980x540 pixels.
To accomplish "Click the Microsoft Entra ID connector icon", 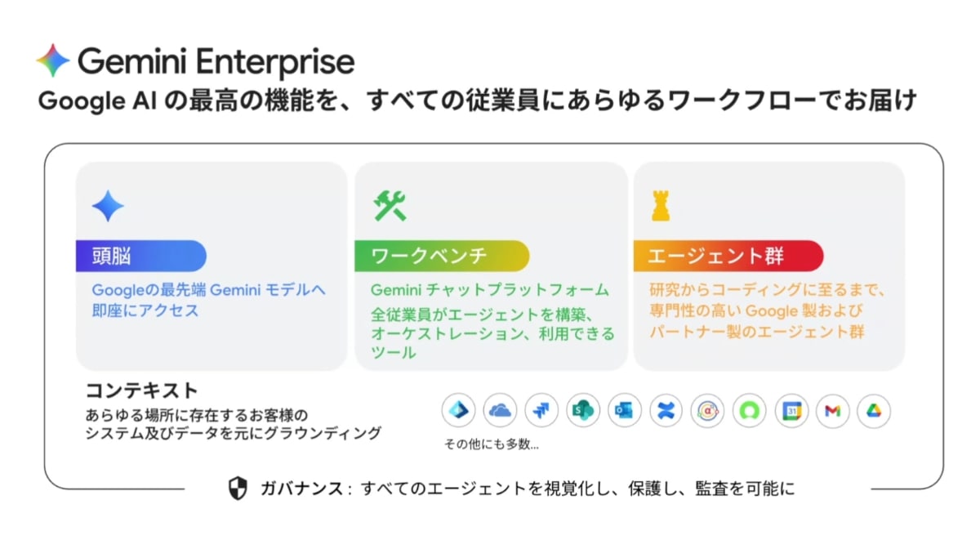I will coord(458,411).
